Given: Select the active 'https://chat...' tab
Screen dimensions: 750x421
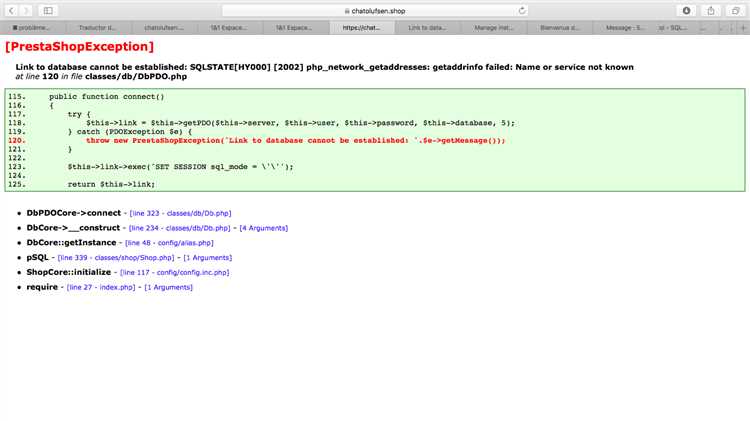Looking at the screenshot, I should [x=362, y=28].
